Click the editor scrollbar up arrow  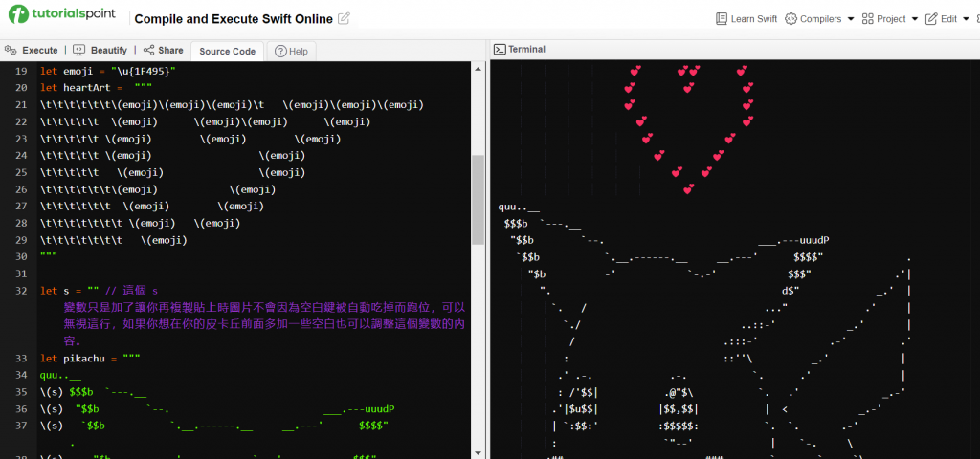479,68
